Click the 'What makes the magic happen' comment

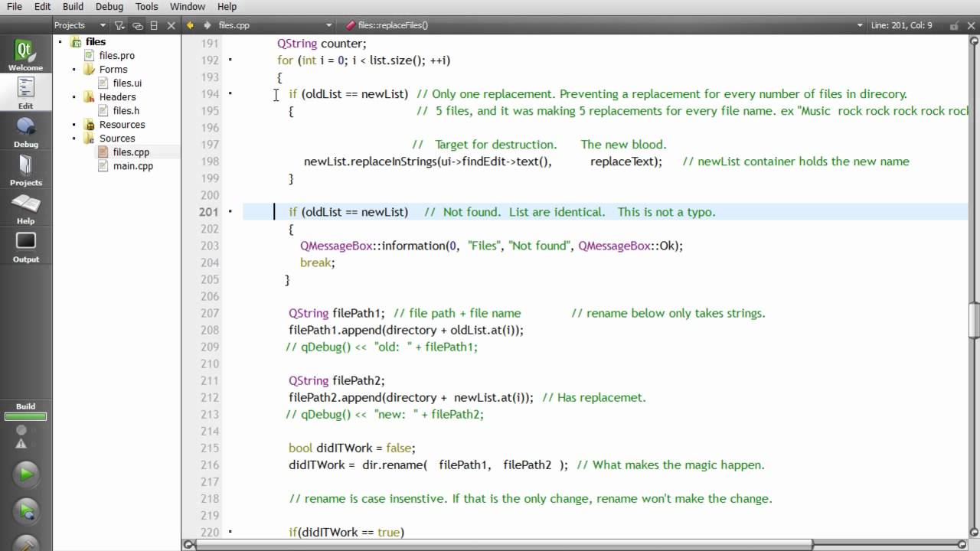[671, 465]
